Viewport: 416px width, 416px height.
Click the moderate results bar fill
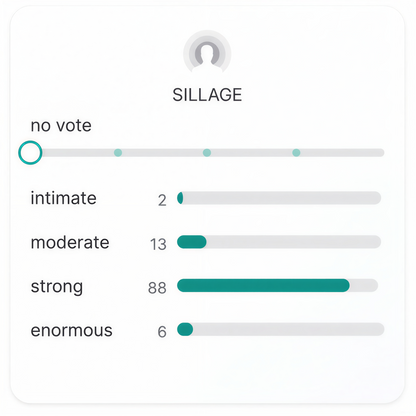coord(192,242)
